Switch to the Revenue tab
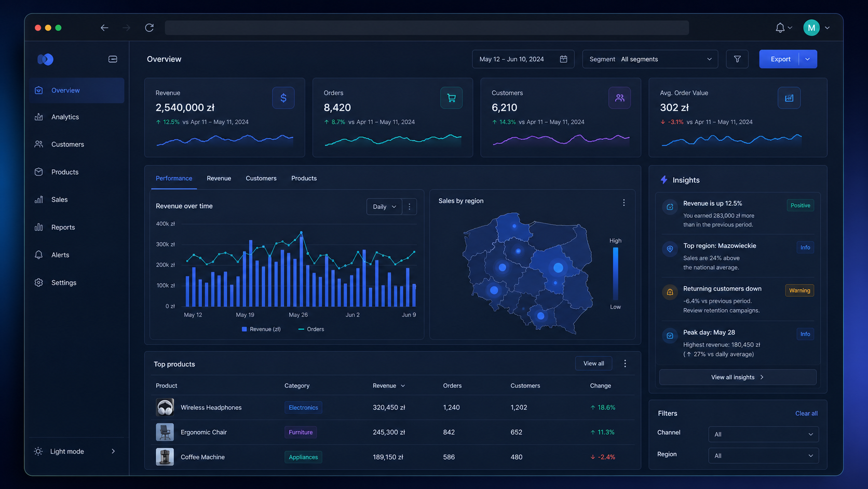 tap(219, 178)
